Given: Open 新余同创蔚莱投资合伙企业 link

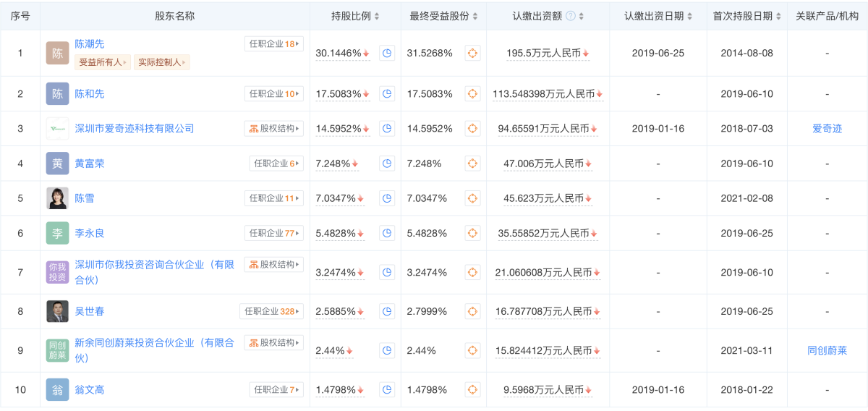Looking at the screenshot, I should pos(154,350).
